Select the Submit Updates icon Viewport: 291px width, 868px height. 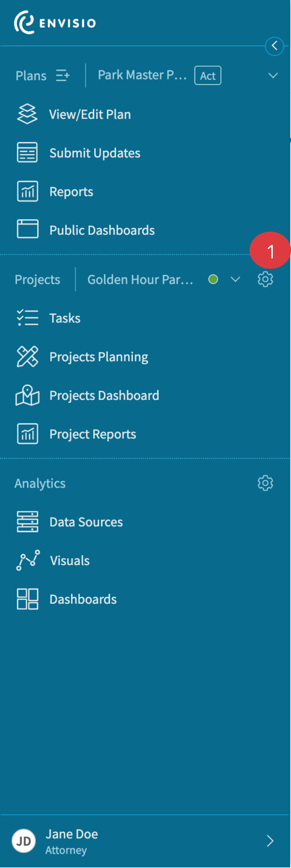[27, 152]
